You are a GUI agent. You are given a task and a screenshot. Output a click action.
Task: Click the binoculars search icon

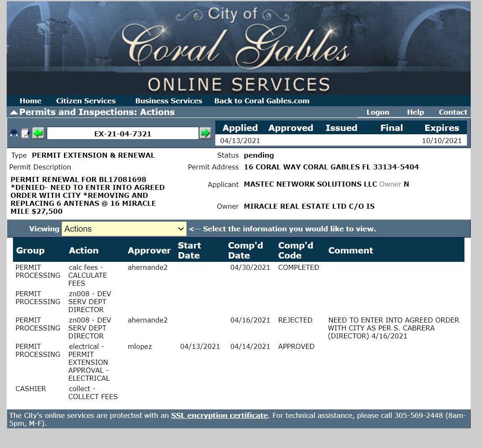(x=14, y=133)
